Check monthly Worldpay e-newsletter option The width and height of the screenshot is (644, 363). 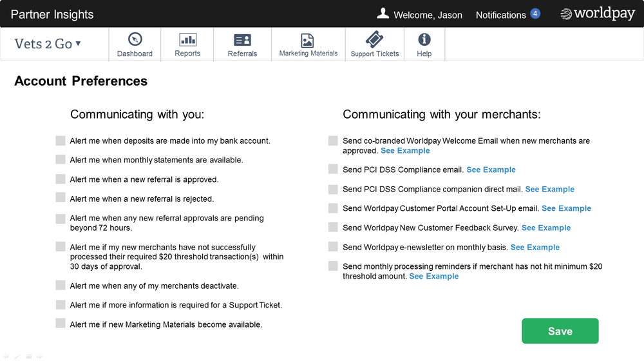(x=333, y=247)
